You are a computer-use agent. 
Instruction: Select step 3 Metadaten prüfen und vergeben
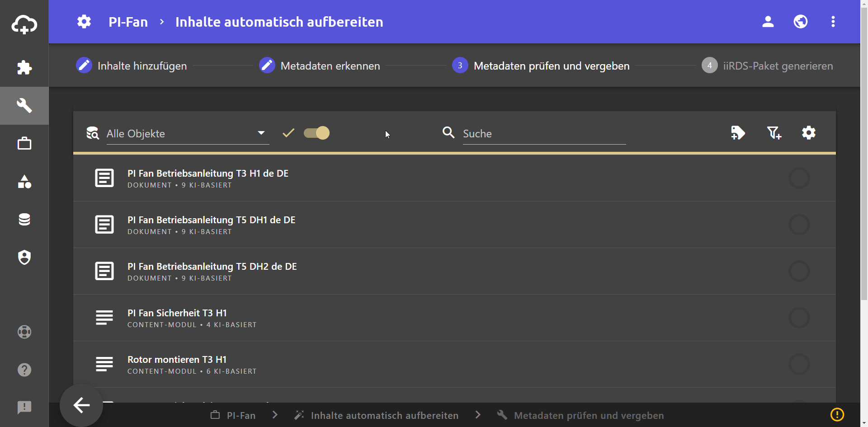coord(541,66)
